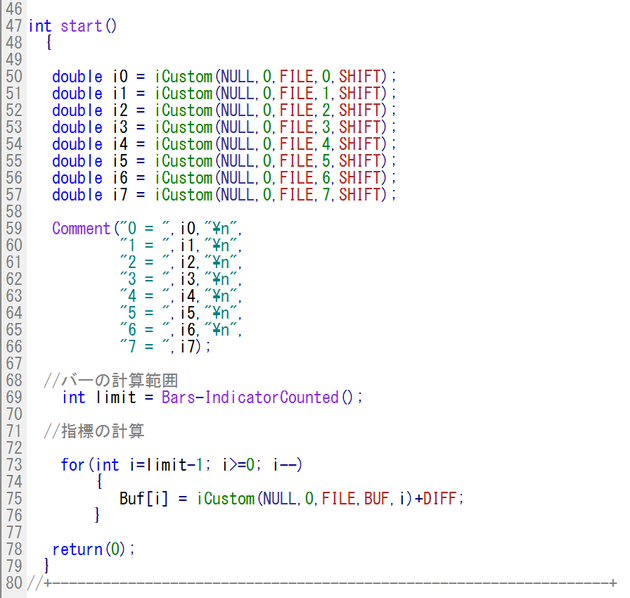
Task: Click the 'double' keyword on line 55
Action: pos(77,161)
